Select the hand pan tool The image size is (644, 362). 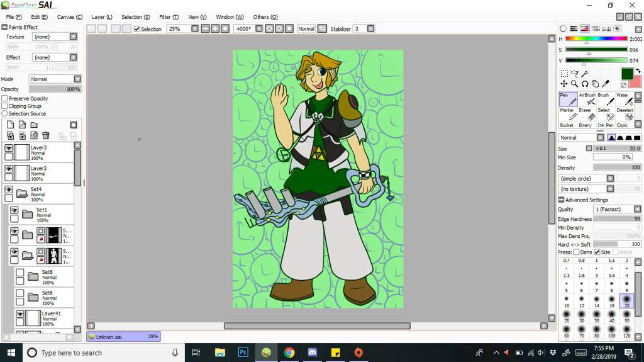595,84
